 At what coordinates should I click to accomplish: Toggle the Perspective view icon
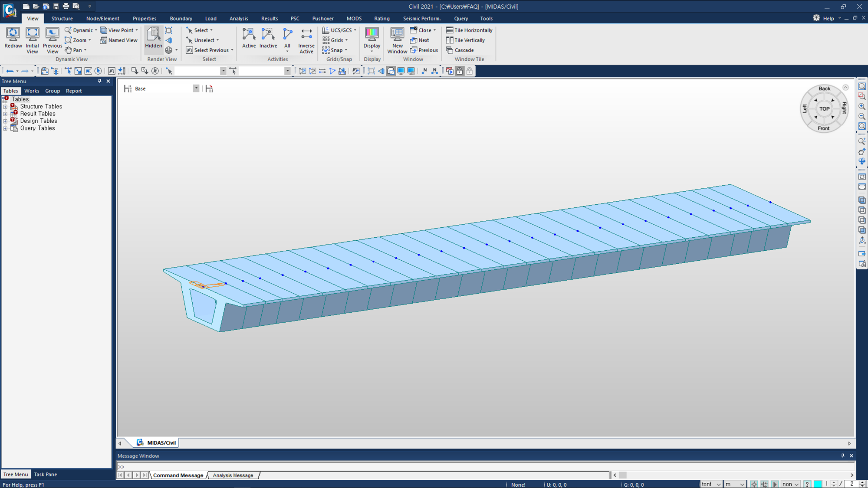pyautogui.click(x=381, y=71)
